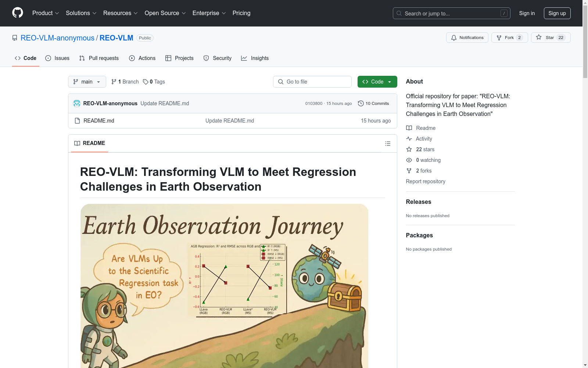
Task: Switch to the Projects tab
Action: (179, 58)
